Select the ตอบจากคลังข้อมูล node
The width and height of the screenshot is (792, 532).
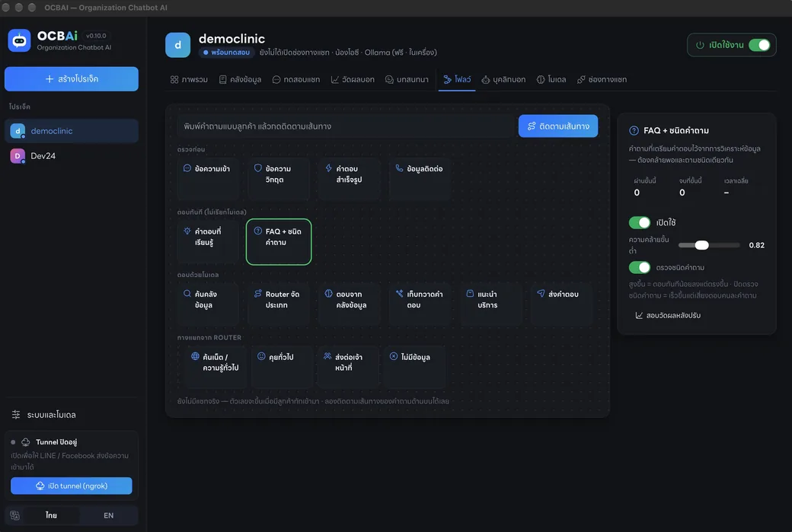[349, 304]
